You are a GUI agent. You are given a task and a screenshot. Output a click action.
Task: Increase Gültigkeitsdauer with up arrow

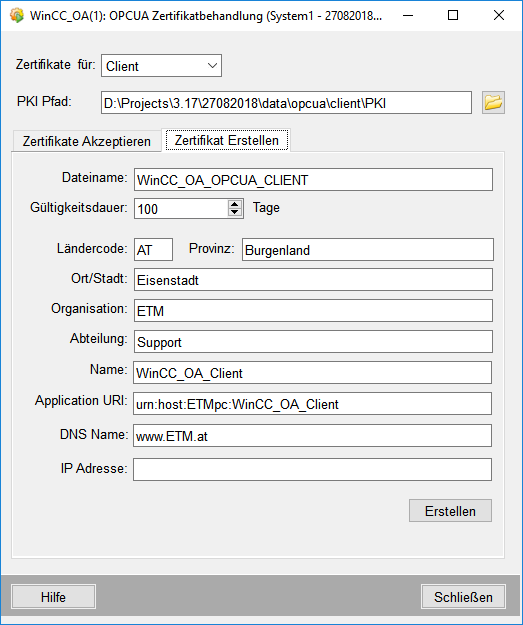pos(235,204)
